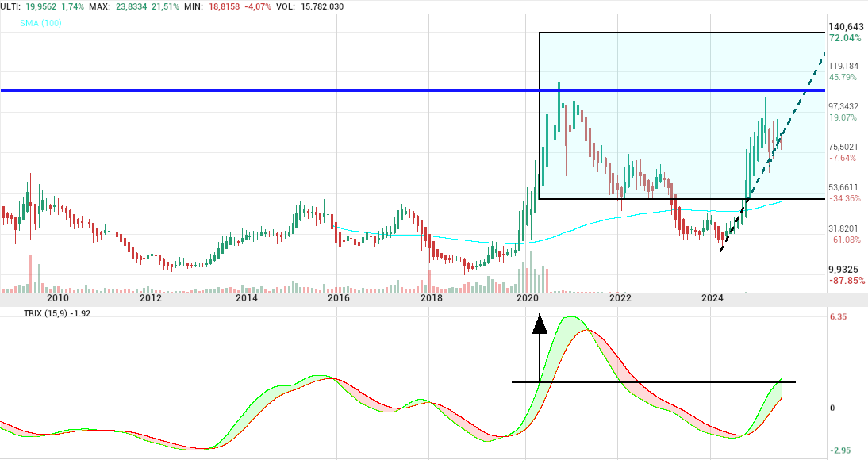The width and height of the screenshot is (868, 460).
Task: Click the 97,3432 price axis label
Action: click(843, 106)
